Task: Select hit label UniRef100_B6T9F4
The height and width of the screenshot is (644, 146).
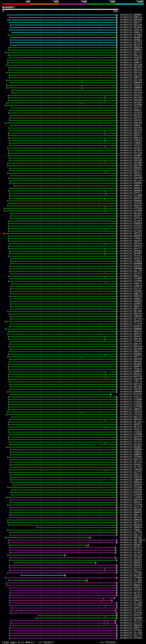Action: tap(131, 45)
